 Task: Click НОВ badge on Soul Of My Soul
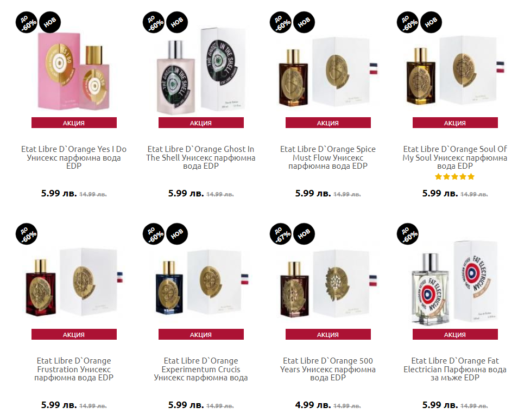431,22
